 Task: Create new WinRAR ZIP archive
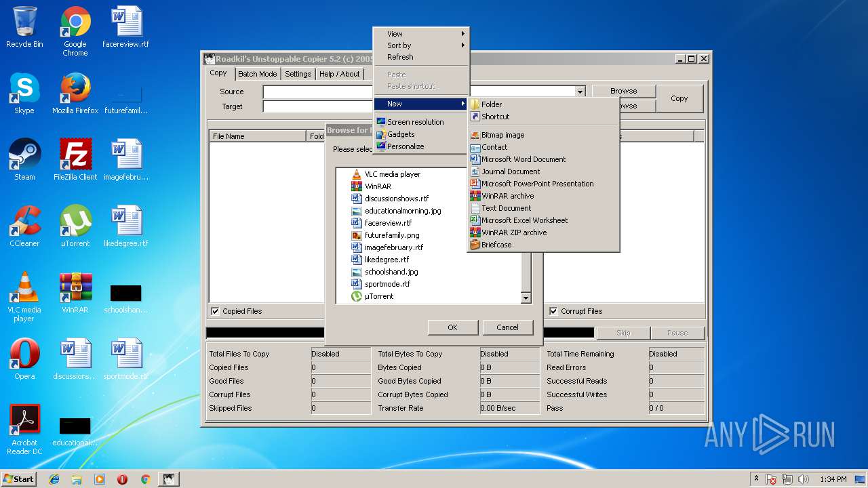(543, 232)
